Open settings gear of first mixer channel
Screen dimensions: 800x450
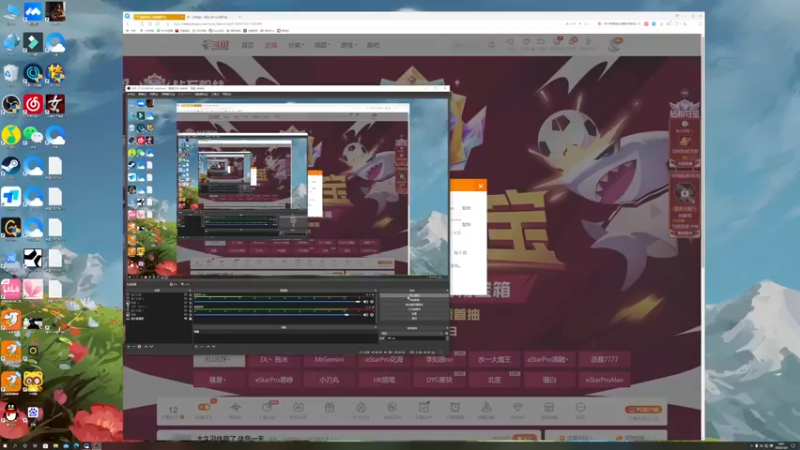[x=372, y=302]
